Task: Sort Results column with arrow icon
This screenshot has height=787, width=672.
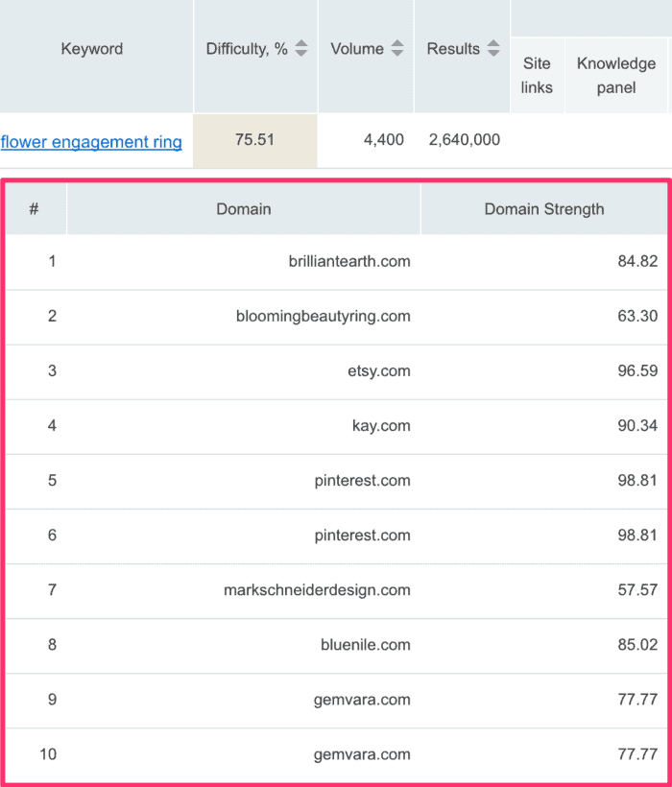Action: [x=493, y=48]
